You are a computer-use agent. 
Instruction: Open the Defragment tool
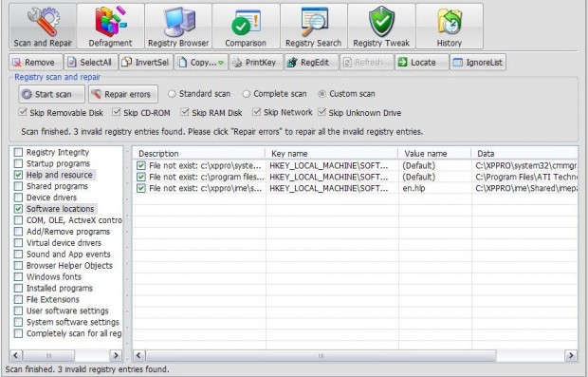click(111, 27)
